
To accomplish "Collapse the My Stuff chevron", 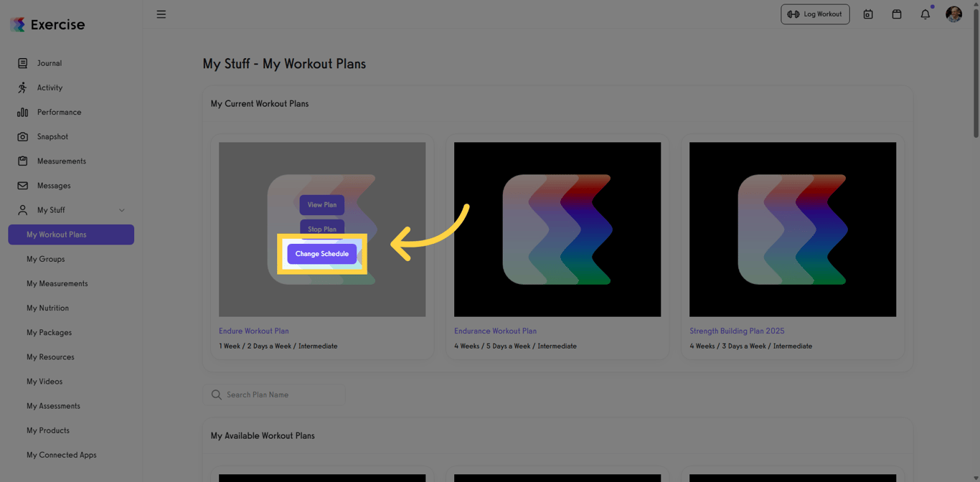I will tap(122, 210).
